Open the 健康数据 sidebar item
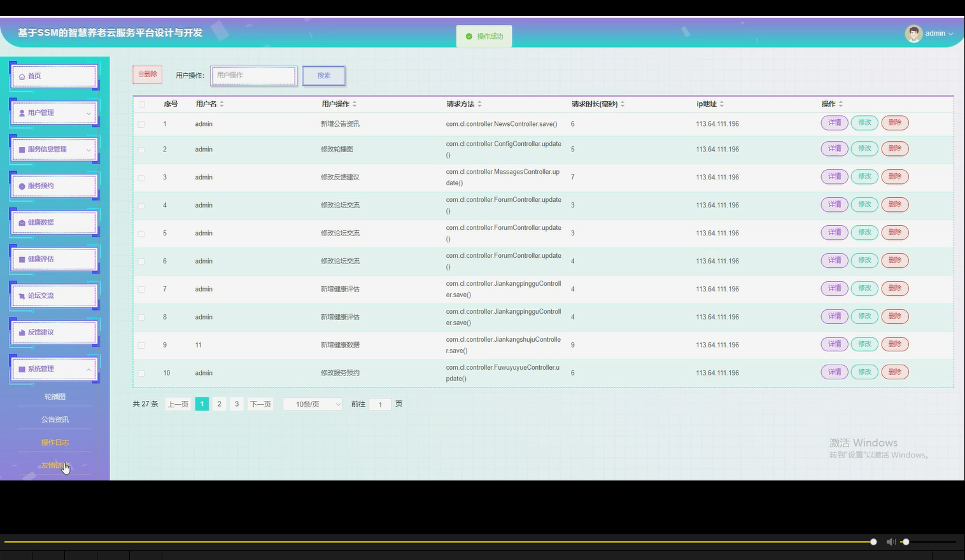 tap(54, 222)
